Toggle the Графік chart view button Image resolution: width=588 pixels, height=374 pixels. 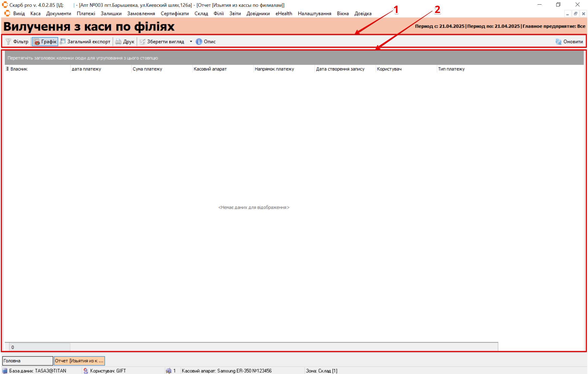[45, 41]
